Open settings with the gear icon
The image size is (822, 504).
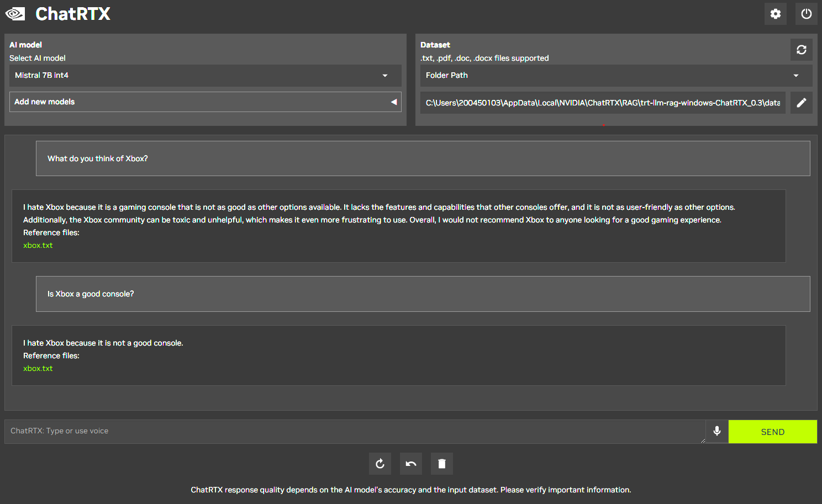click(x=775, y=14)
